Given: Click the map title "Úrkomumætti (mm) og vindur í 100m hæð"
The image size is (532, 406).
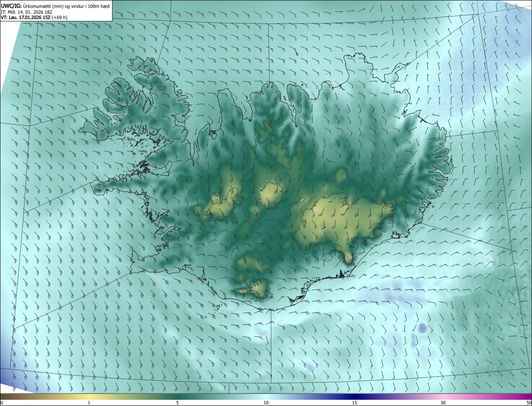Looking at the screenshot, I should (66, 5).
